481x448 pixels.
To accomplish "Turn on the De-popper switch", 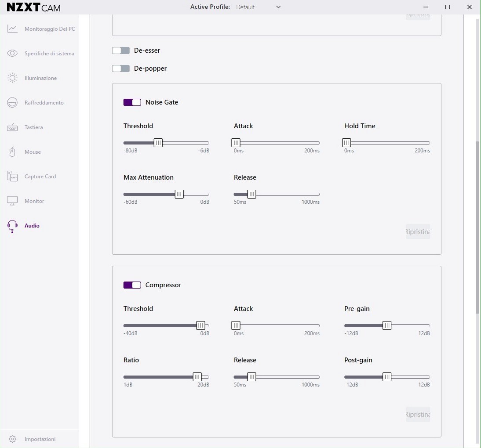I will 121,69.
